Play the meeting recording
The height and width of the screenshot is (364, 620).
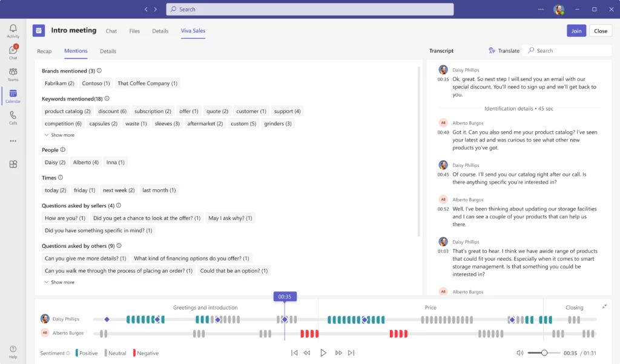click(x=323, y=353)
